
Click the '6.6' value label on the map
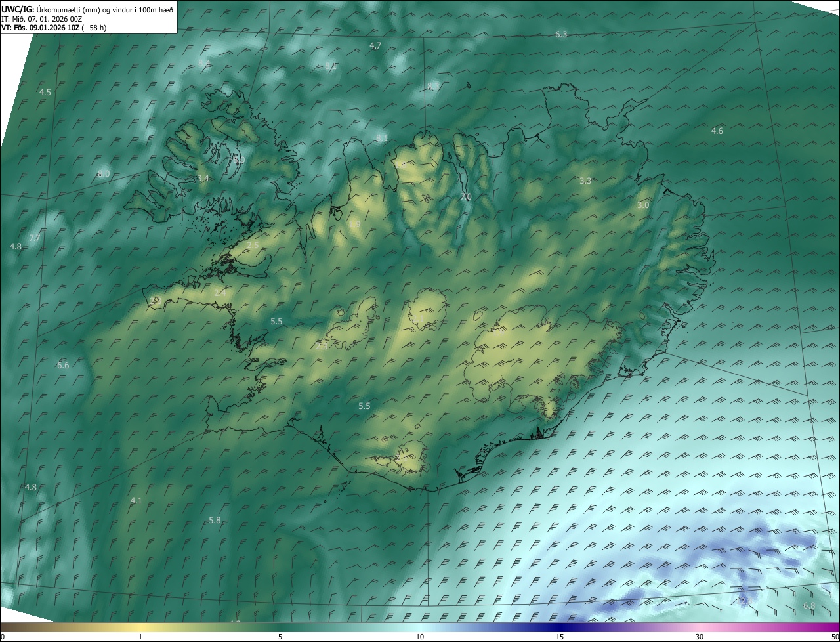click(63, 365)
